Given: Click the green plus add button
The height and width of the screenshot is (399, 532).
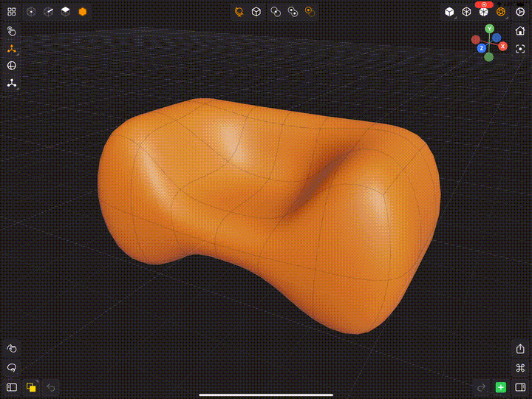Looking at the screenshot, I should tap(501, 387).
